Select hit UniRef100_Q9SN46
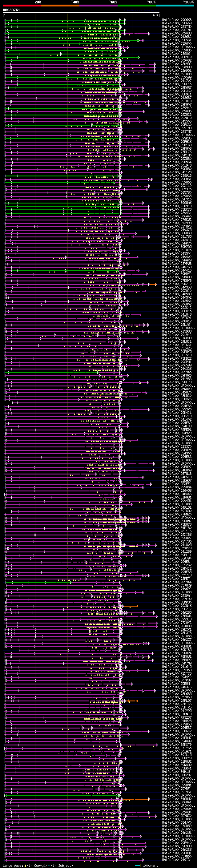Viewport: 197px width, 868px height. pyautogui.click(x=177, y=606)
